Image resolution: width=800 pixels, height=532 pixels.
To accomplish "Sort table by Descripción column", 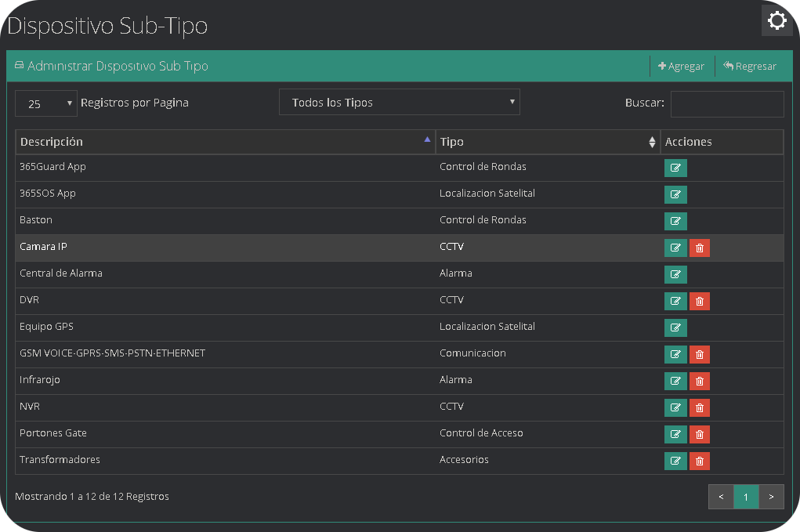I will (x=225, y=142).
